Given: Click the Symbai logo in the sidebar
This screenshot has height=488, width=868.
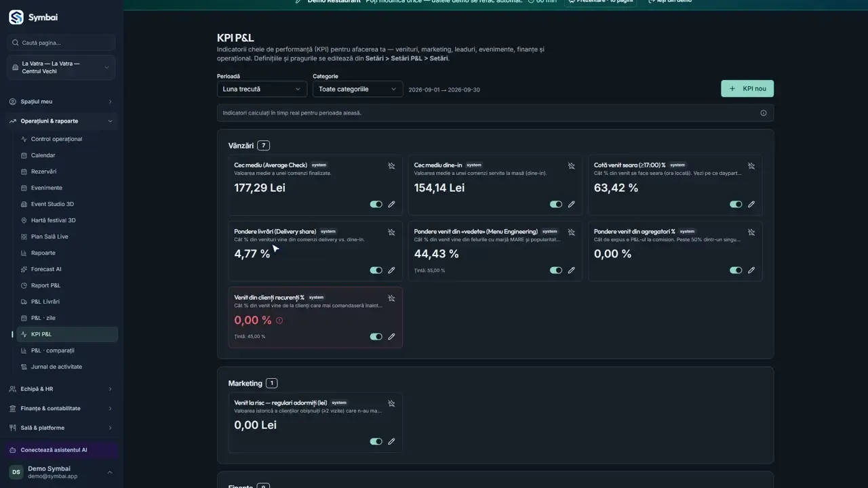Looking at the screenshot, I should pos(16,17).
